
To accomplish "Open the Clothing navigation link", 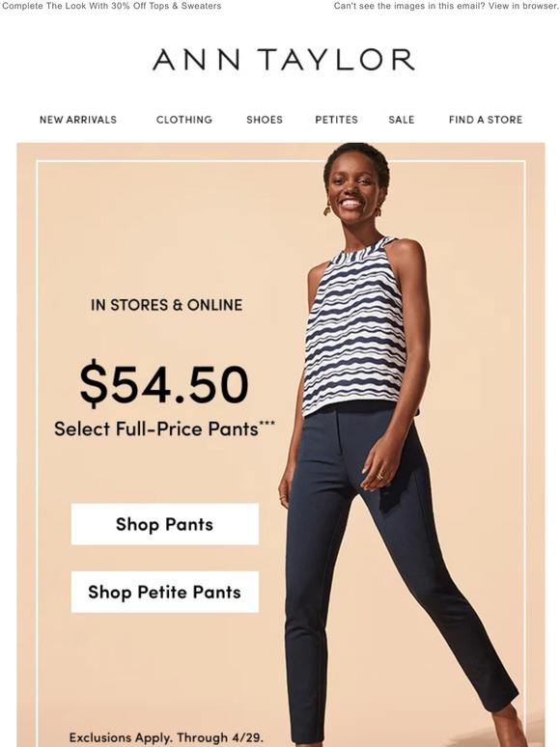I will 184,120.
